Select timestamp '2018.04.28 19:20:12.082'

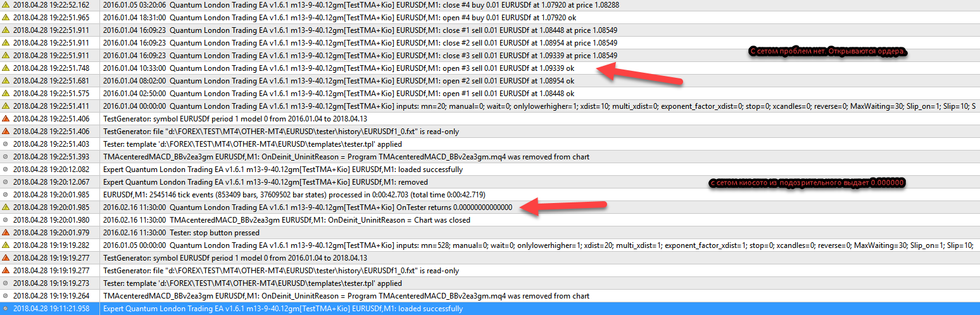[51, 169]
